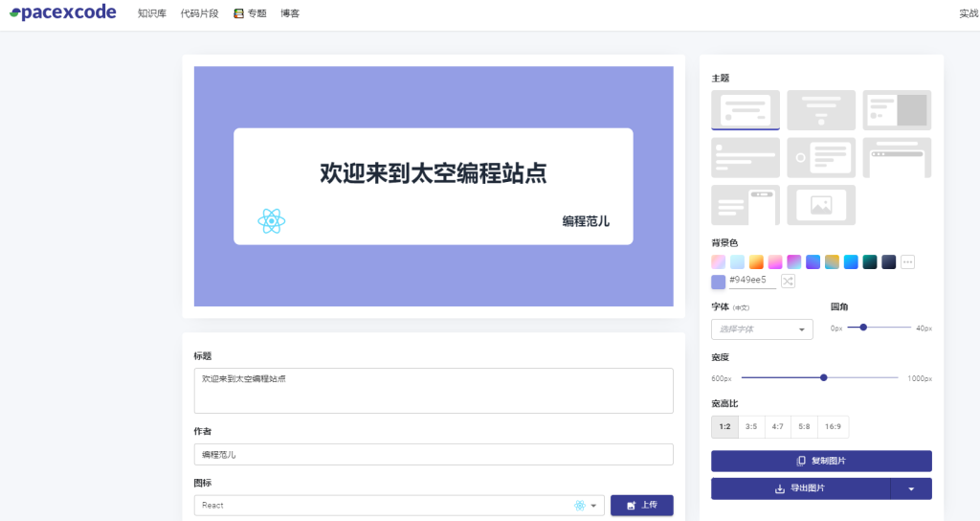Screen dimensions: 980x521
Task: Click the #949ee5 hex color input
Action: (752, 281)
